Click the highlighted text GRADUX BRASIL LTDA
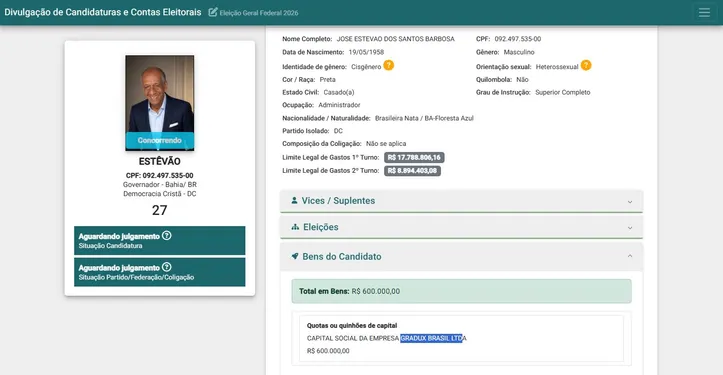This screenshot has height=375, width=723. 433,338
